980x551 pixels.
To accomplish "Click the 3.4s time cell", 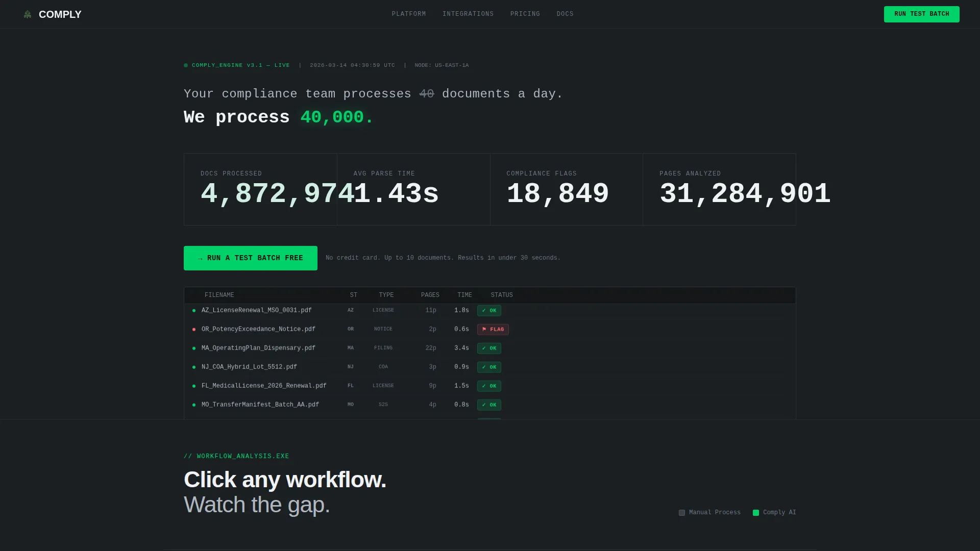I will pos(461,348).
